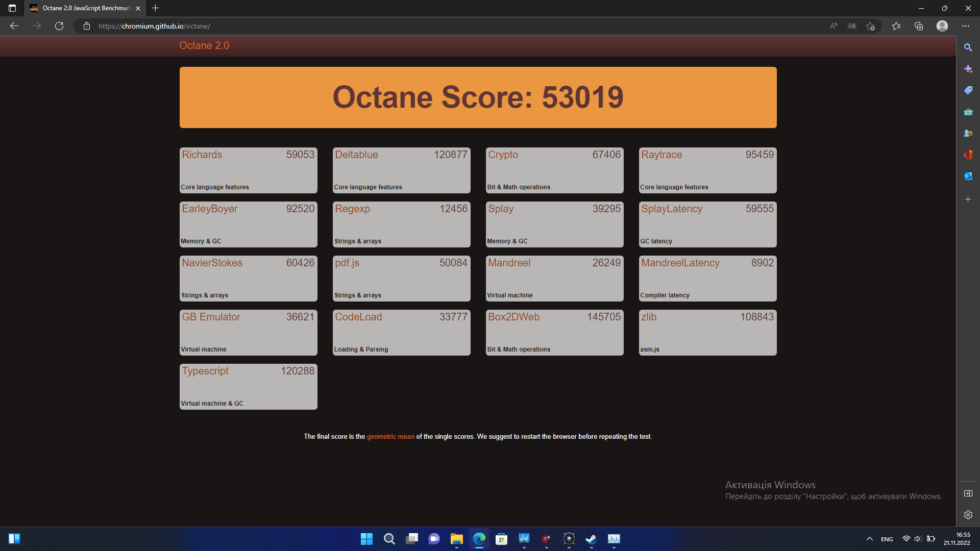View site information lock icon
This screenshot has width=980, height=551.
87,26
